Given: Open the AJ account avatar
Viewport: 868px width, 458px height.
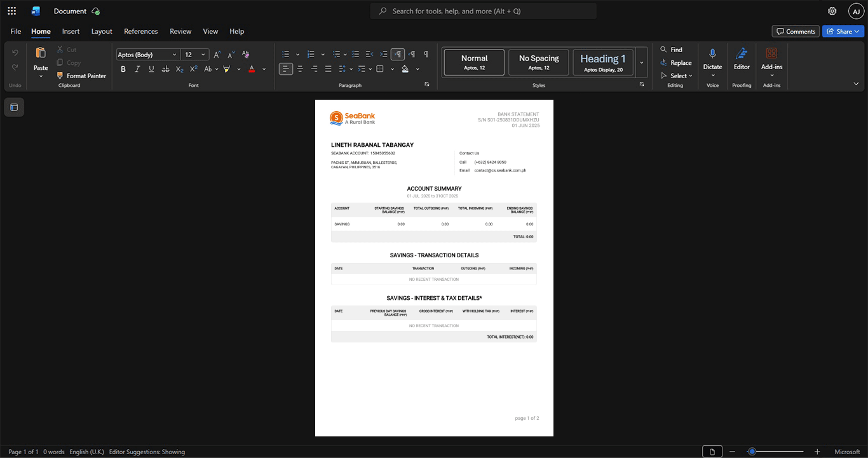Looking at the screenshot, I should point(856,11).
